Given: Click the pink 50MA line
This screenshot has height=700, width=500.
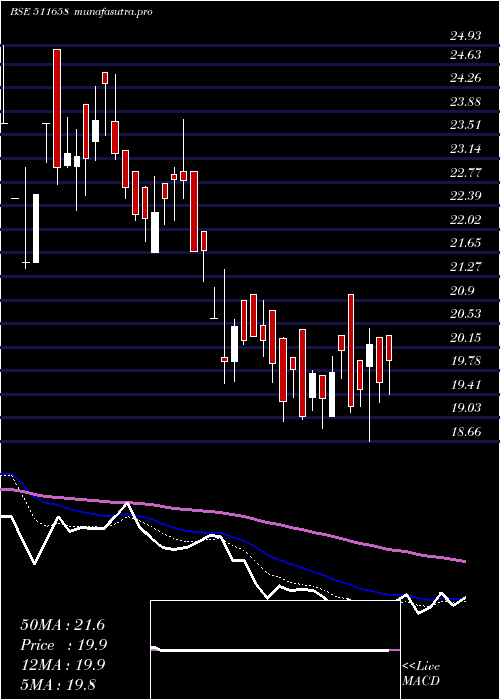Looking at the screenshot, I should click(233, 516).
